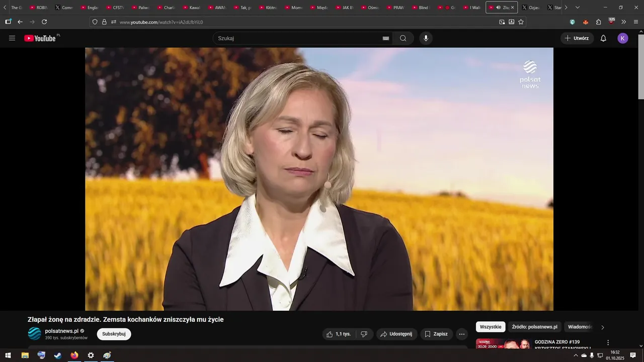Subscribe with the Subskrybuj button
Viewport: 644px width, 362px height.
click(x=114, y=334)
